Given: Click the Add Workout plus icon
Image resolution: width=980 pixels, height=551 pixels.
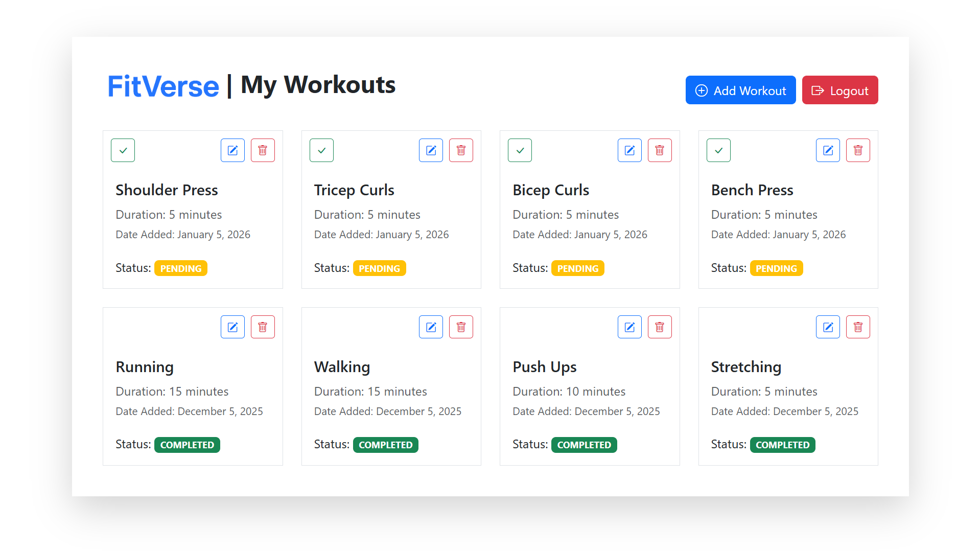Looking at the screenshot, I should pyautogui.click(x=702, y=90).
